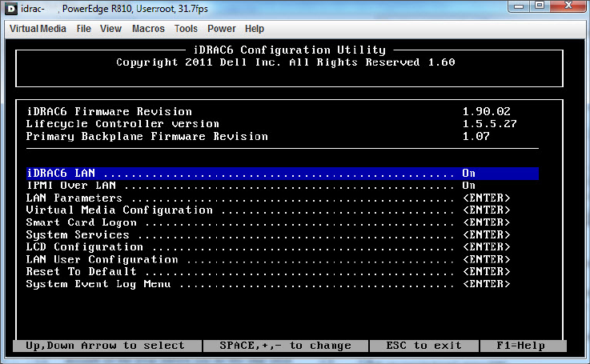Open the Help menu
This screenshot has height=364, width=590.
pyautogui.click(x=255, y=29)
